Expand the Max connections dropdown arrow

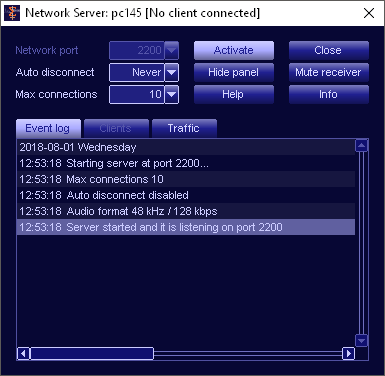[171, 94]
